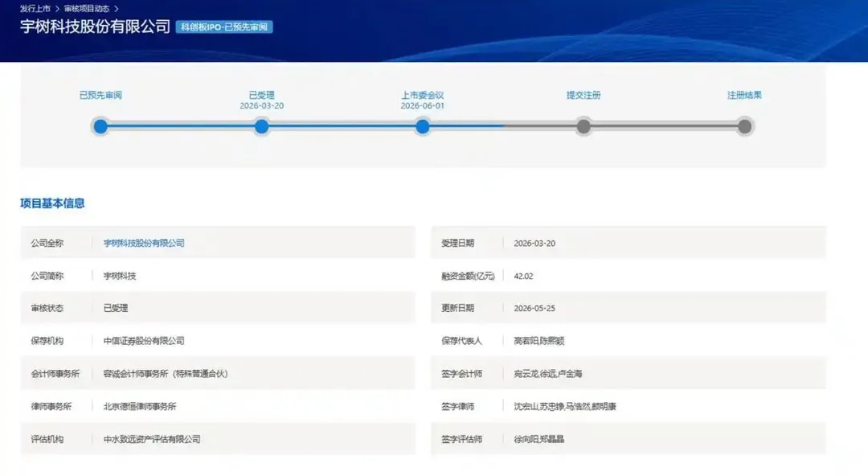Select the names listed beside 签字律师

click(565, 406)
